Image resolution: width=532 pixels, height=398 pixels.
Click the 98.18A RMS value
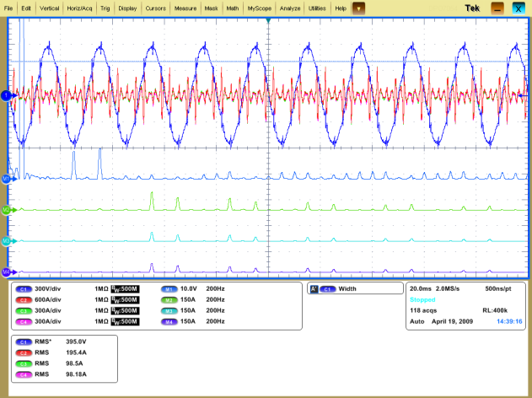76,374
